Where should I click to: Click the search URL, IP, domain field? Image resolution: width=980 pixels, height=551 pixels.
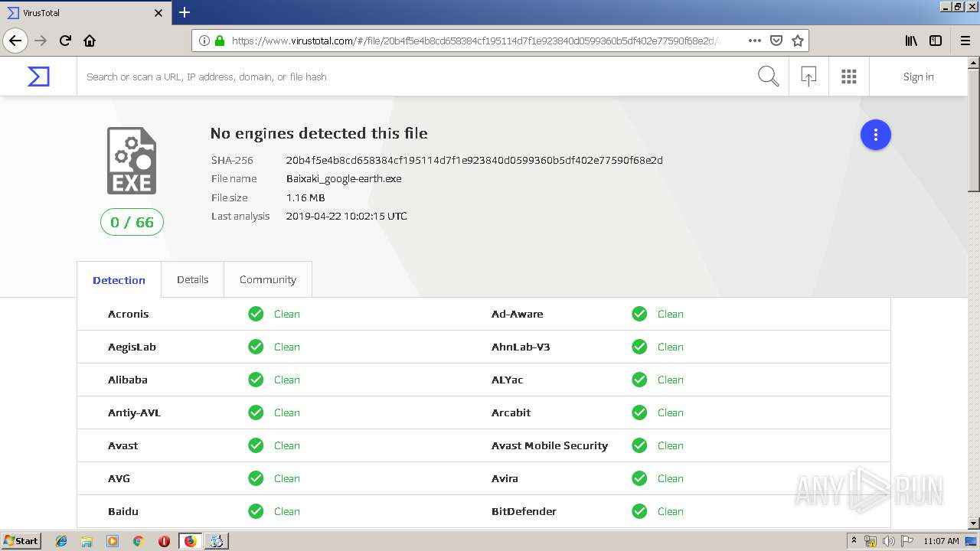click(417, 77)
